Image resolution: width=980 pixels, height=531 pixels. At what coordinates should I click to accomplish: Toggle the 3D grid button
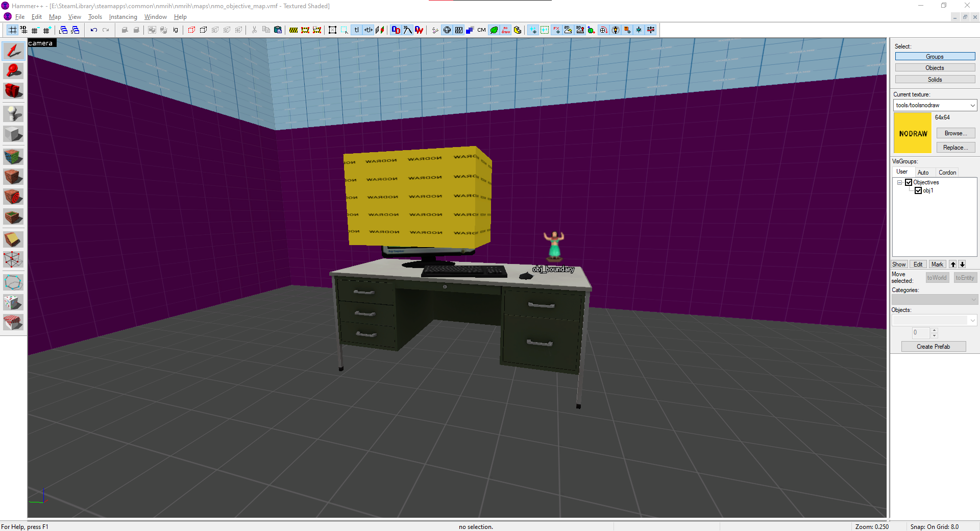24,30
